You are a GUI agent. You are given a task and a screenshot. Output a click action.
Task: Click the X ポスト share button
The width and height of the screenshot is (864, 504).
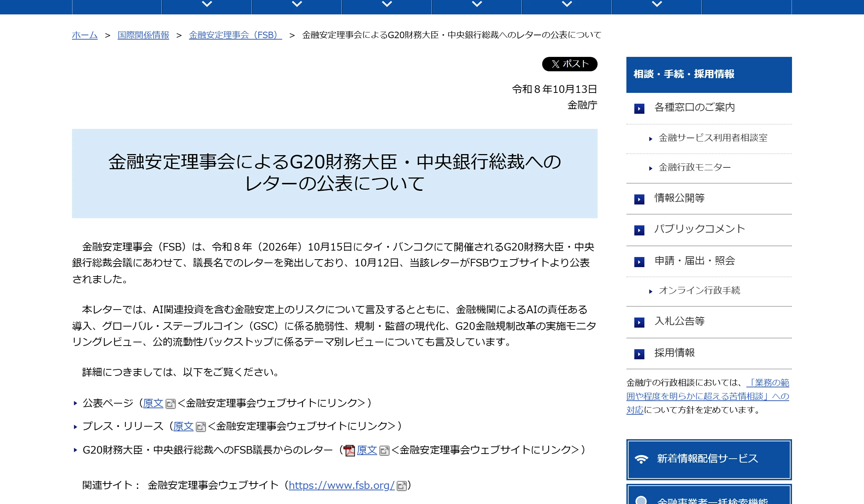pos(570,64)
